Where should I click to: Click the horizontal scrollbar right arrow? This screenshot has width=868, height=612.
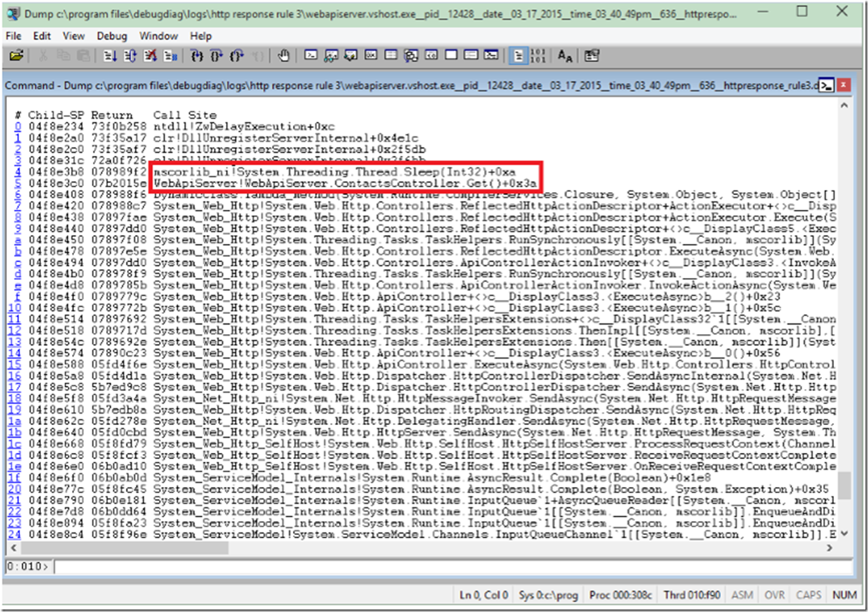click(x=829, y=548)
